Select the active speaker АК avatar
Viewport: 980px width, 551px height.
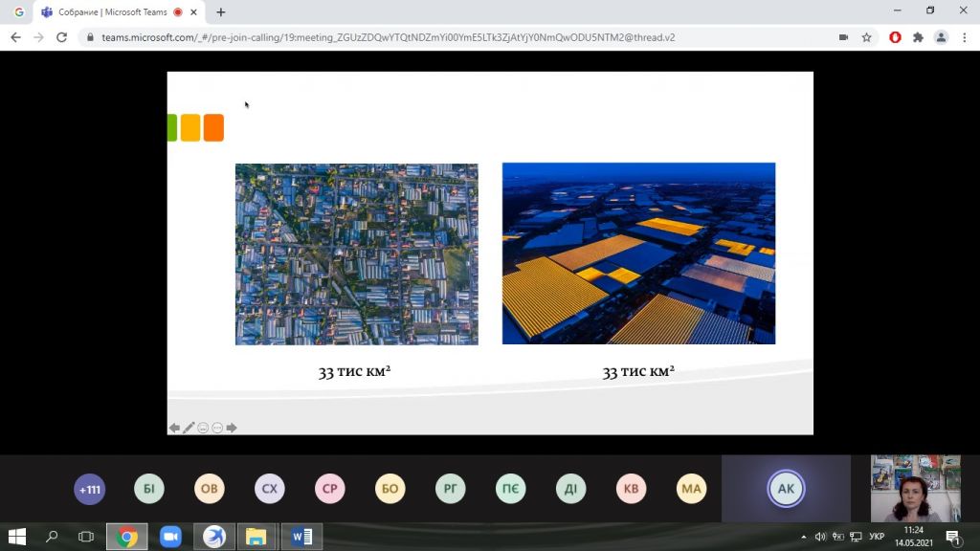(786, 489)
